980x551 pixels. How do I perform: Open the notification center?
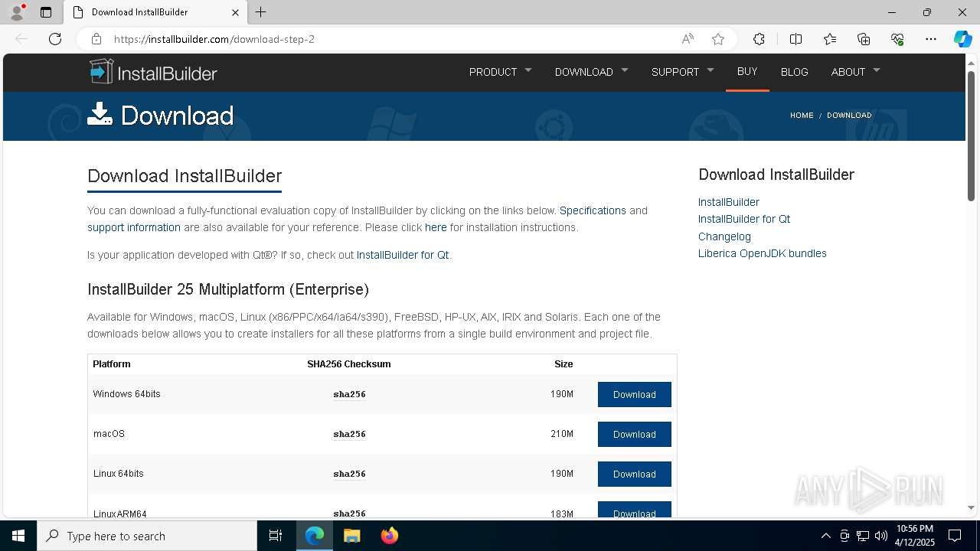point(955,536)
